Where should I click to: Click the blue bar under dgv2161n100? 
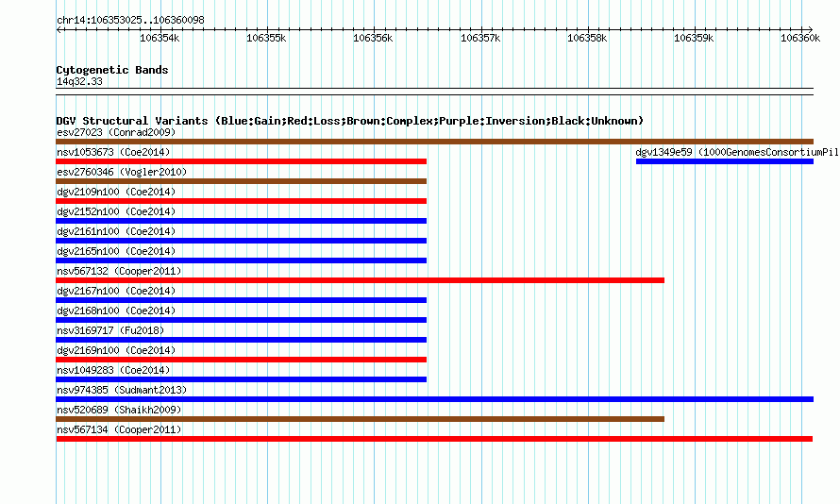241,241
